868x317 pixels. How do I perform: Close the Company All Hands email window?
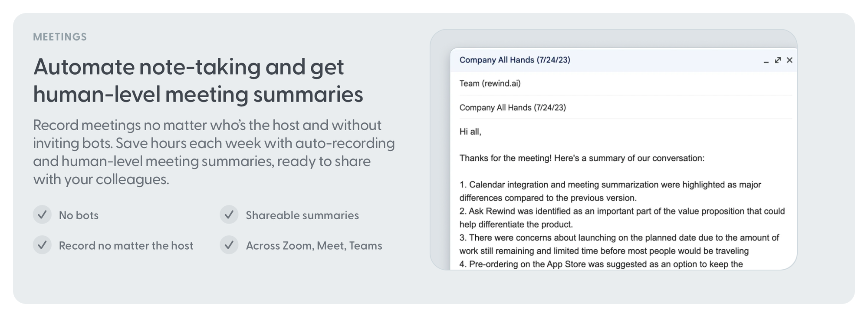click(789, 60)
